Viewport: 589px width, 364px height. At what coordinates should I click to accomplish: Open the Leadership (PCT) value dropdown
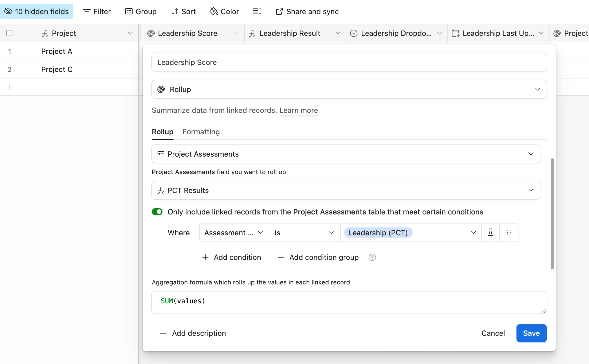pyautogui.click(x=410, y=233)
